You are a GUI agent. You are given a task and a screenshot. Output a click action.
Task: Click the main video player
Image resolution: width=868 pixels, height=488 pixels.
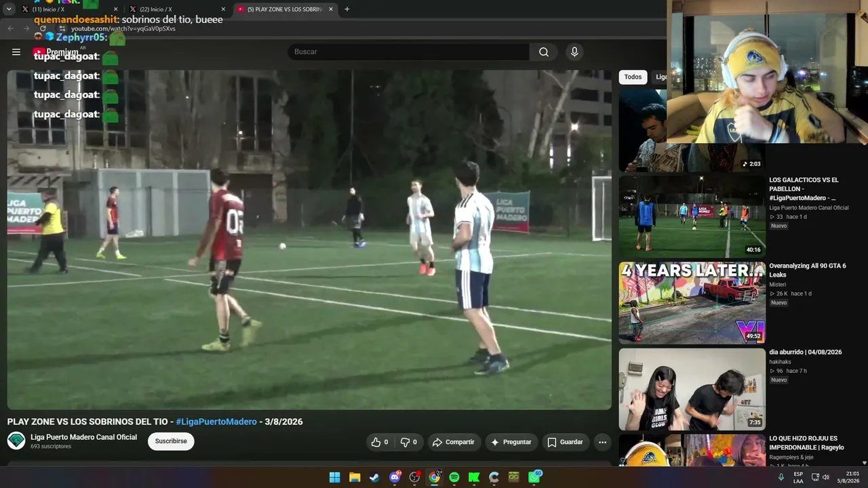tap(309, 240)
